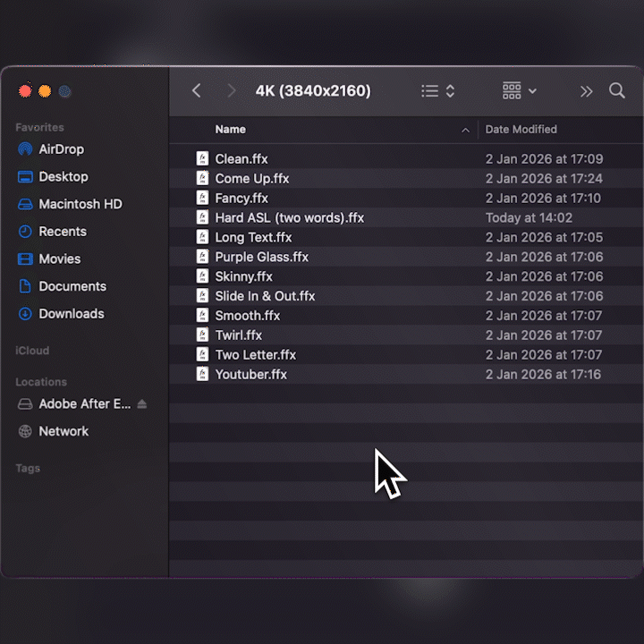Image resolution: width=644 pixels, height=644 pixels.
Task: Click the AirDrop sidebar icon
Action: click(25, 149)
